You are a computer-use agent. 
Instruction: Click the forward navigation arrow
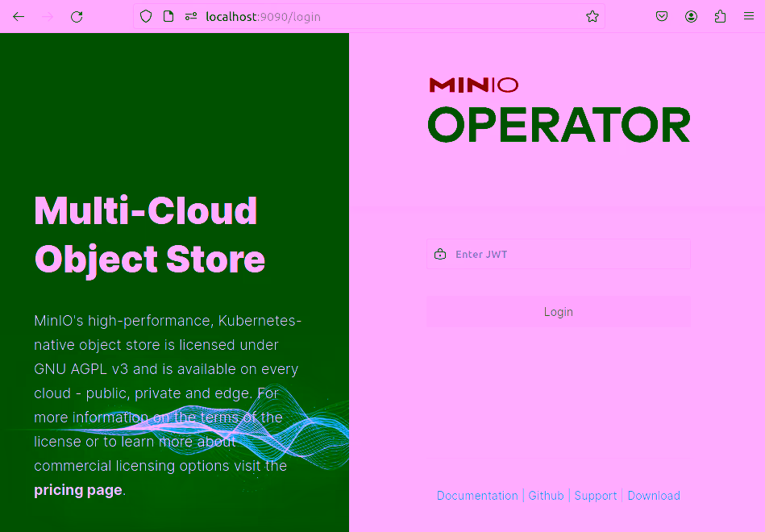tap(48, 16)
